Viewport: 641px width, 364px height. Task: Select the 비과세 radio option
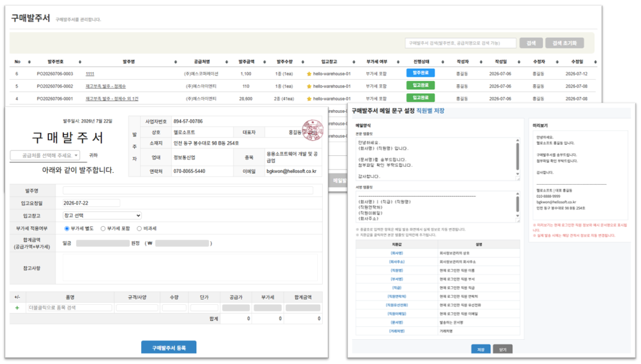coord(139,228)
